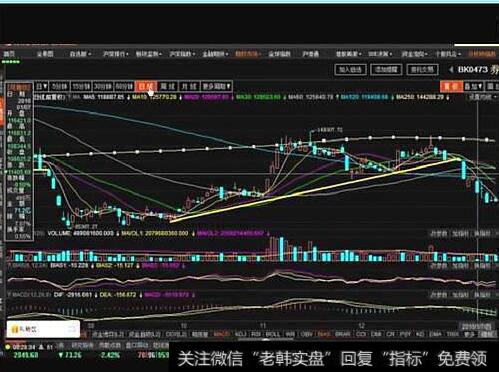
Task: Select the PSY indicator tab
Action: 405,334
